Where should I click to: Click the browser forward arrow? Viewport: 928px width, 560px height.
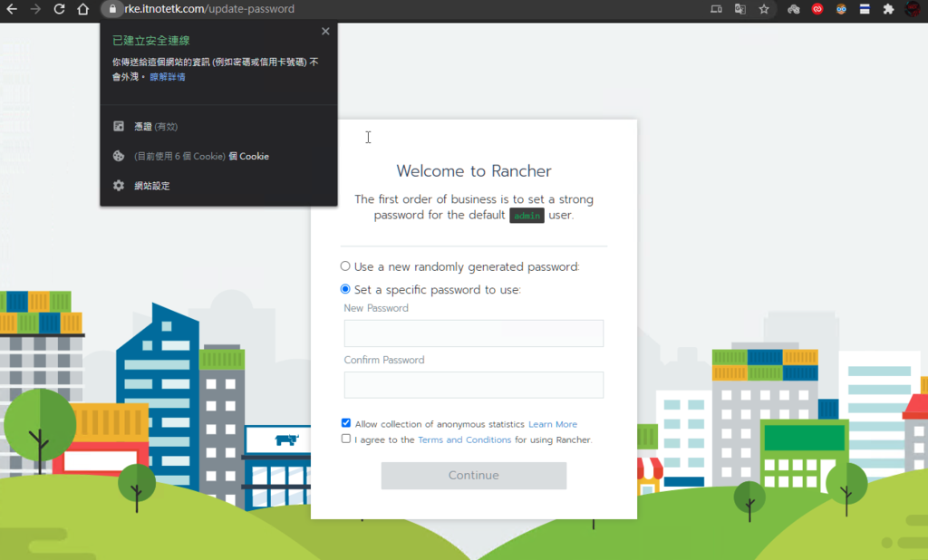(x=35, y=9)
